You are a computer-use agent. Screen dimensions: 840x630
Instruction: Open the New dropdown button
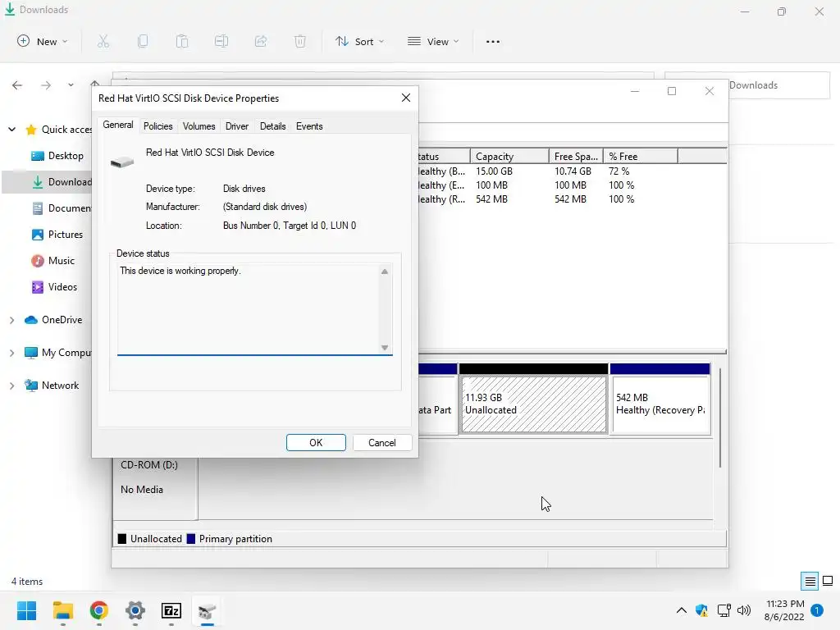(43, 41)
